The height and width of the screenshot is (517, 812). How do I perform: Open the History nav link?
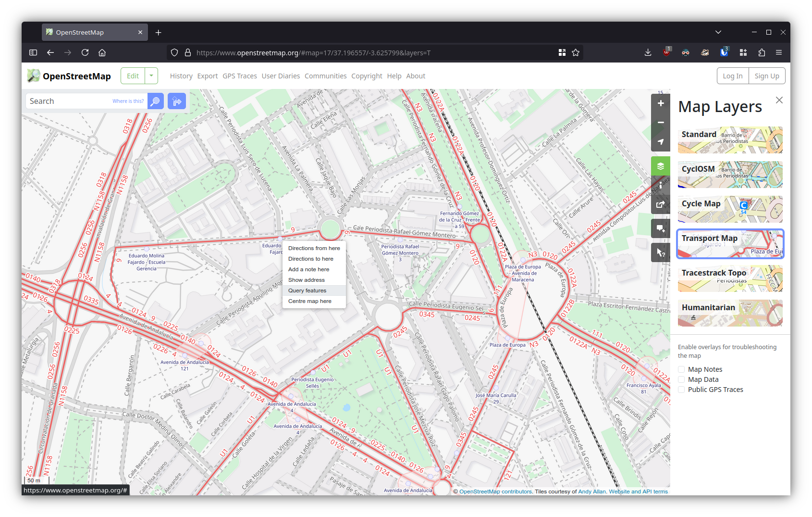[181, 76]
